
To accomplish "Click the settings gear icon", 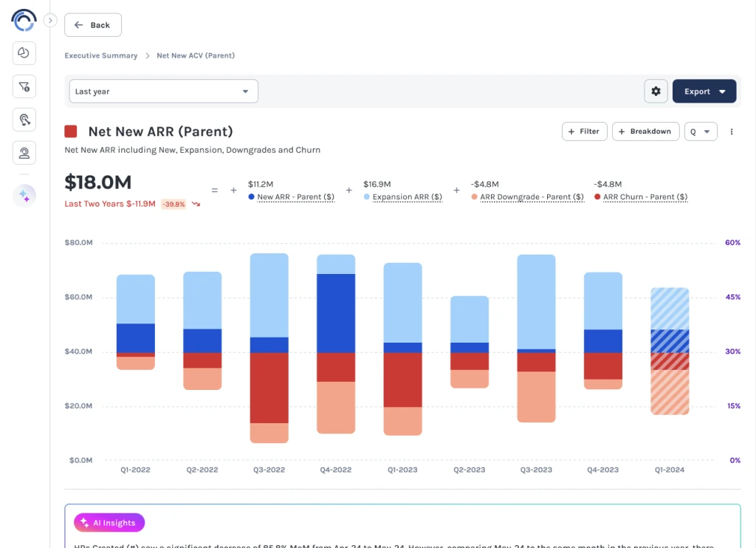I will (x=656, y=91).
